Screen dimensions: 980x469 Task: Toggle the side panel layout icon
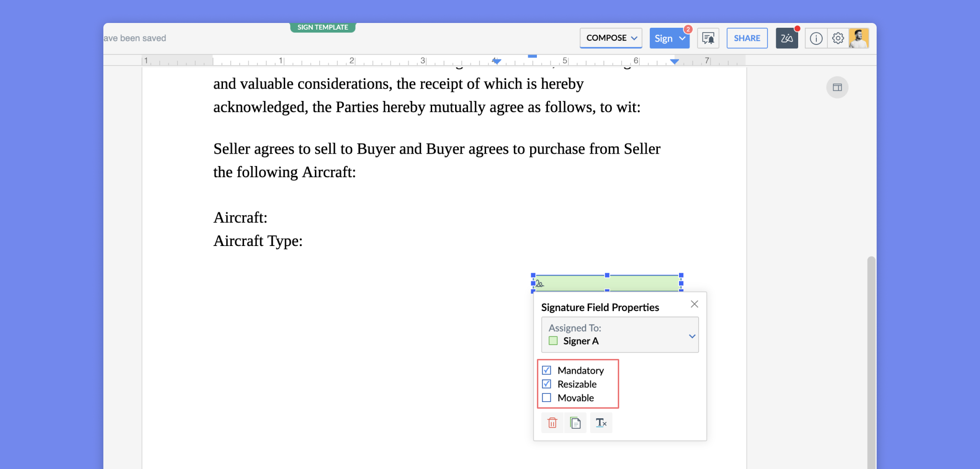(x=837, y=88)
